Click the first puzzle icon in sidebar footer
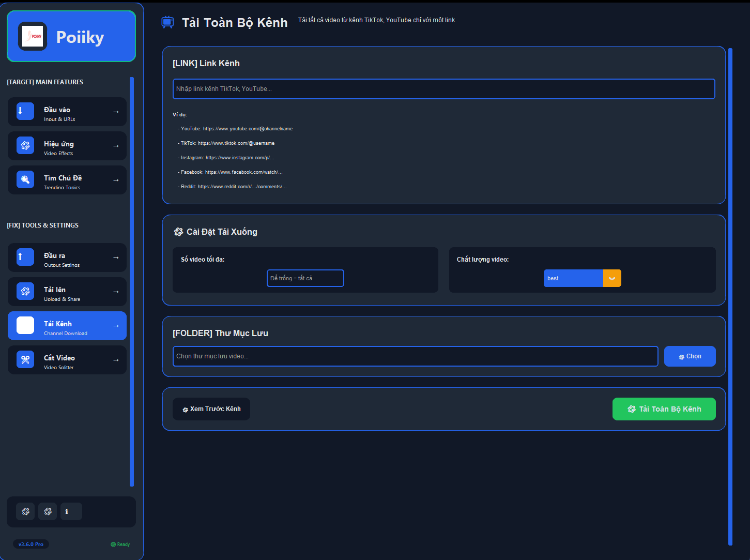This screenshot has width=750, height=560. tap(26, 511)
